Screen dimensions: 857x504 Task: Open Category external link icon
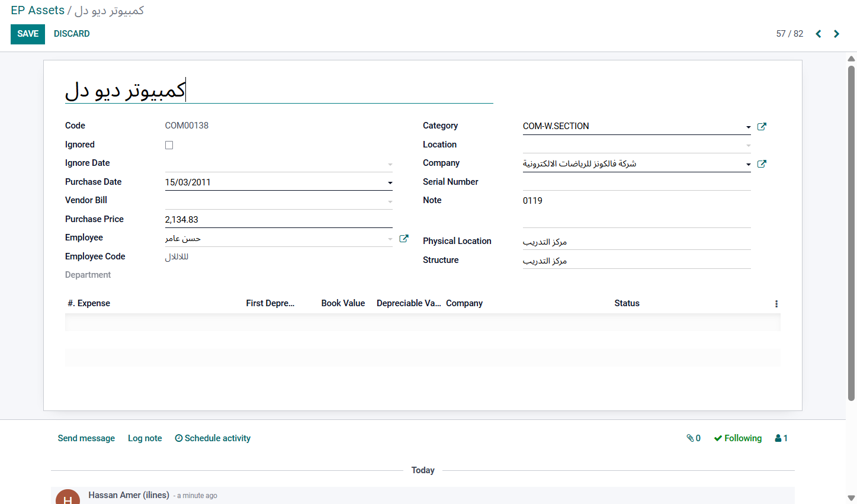coord(762,126)
